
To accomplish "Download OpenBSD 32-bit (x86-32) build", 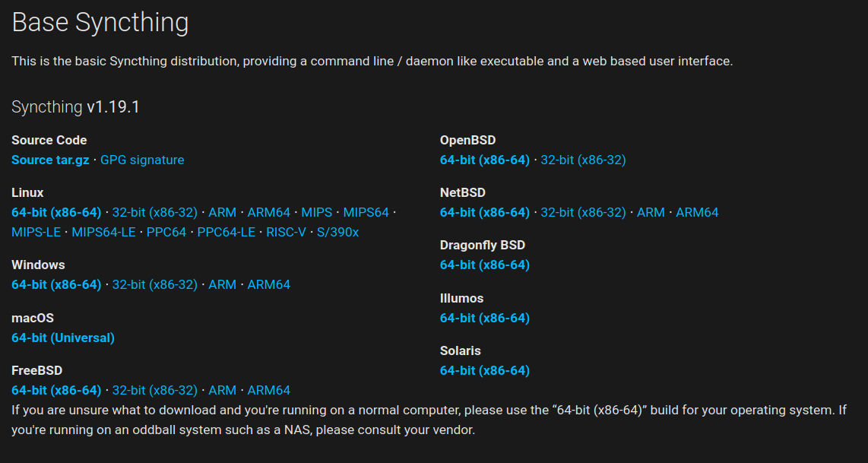I will pyautogui.click(x=584, y=160).
